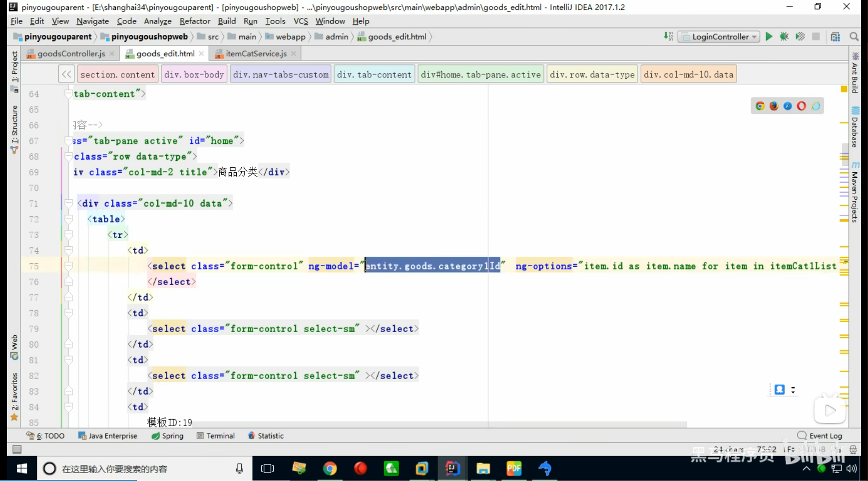Open Chrome from the Windows taskbar

(330, 469)
